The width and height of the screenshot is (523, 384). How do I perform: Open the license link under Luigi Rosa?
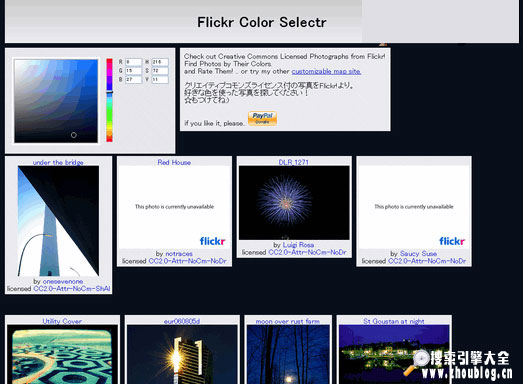pos(307,252)
